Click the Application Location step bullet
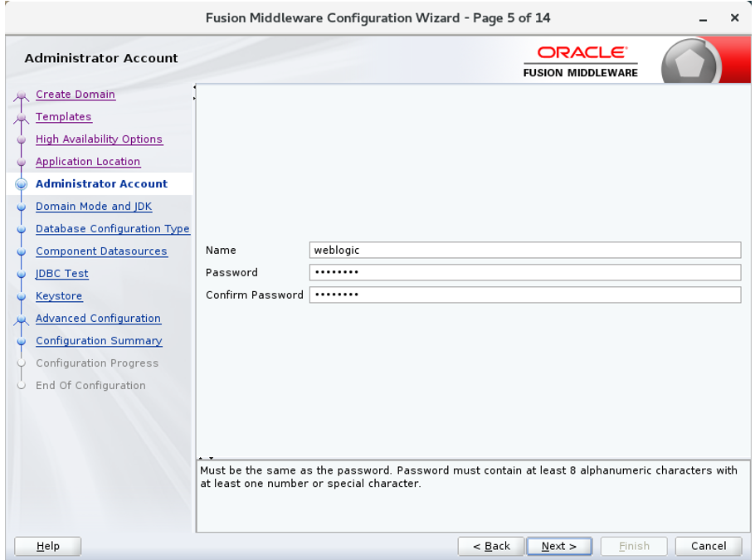Image resolution: width=755 pixels, height=560 pixels. 22,162
